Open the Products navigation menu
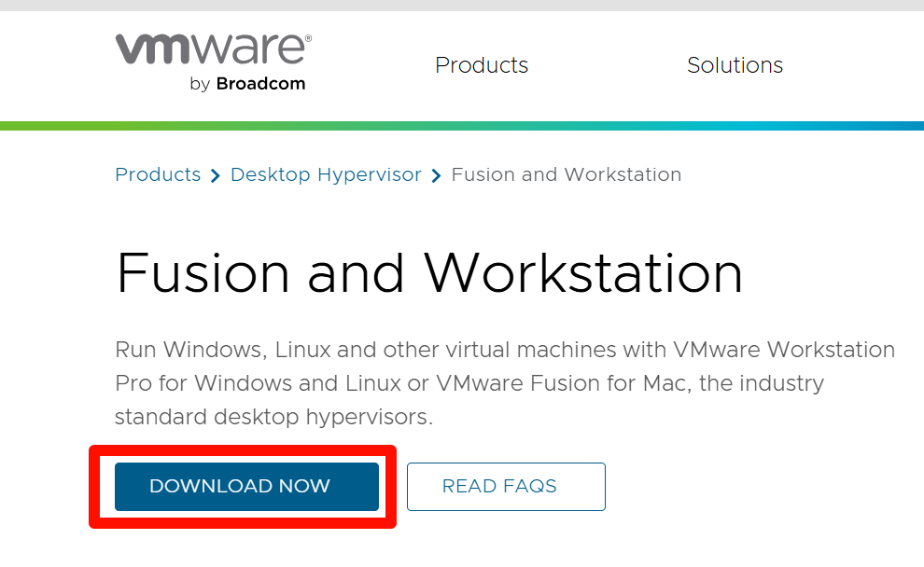 pyautogui.click(x=482, y=65)
